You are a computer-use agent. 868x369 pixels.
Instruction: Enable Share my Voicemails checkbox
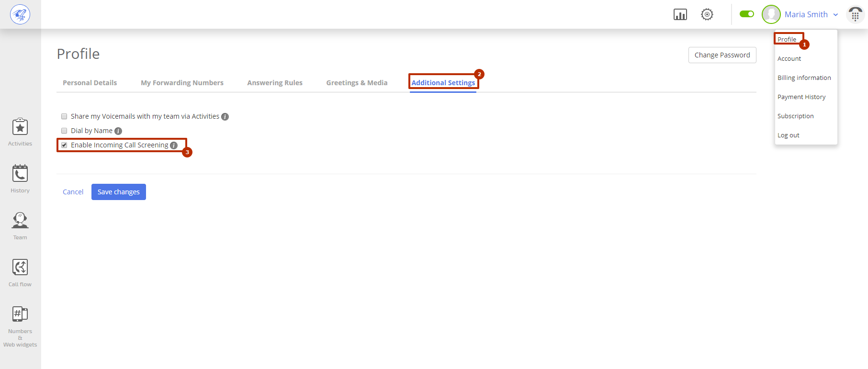(x=64, y=116)
